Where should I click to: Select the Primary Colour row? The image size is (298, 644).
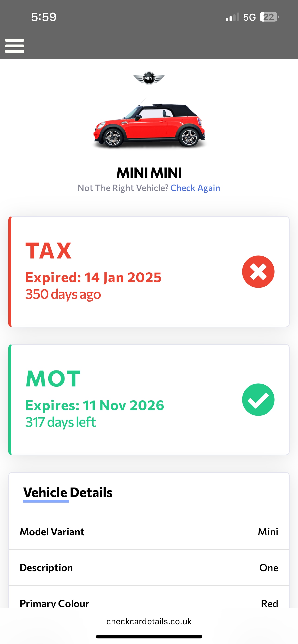pyautogui.click(x=149, y=603)
